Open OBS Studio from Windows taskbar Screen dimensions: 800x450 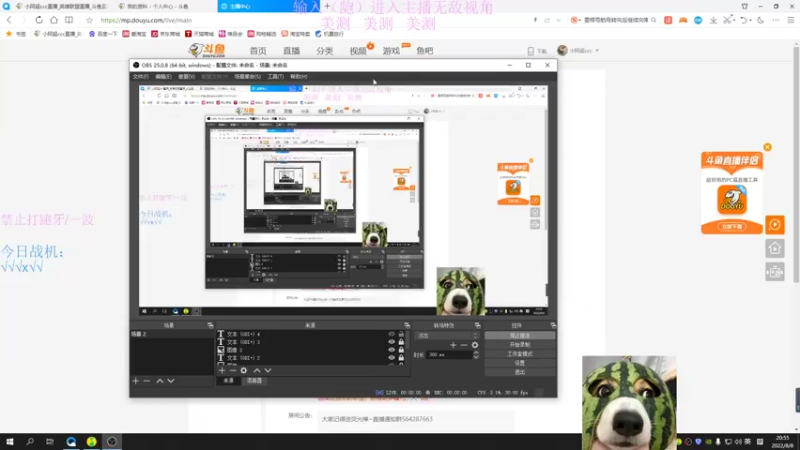point(112,442)
